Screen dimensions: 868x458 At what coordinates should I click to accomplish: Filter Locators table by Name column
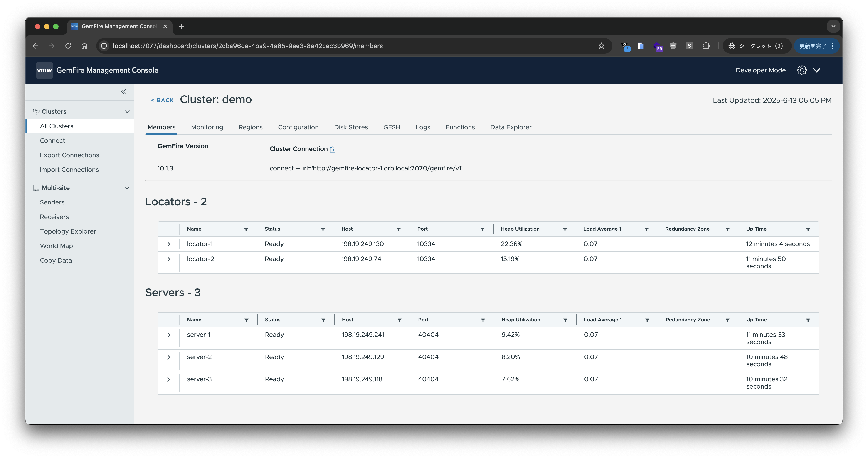click(x=246, y=229)
